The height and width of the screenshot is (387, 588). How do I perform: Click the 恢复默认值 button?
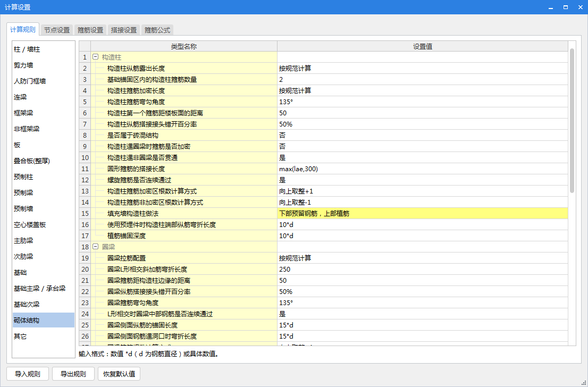(119, 374)
